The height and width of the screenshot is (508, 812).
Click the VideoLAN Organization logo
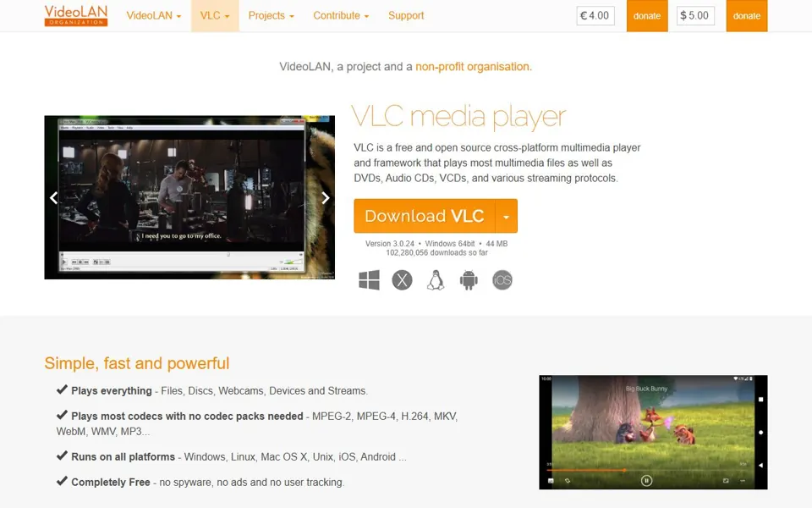(x=76, y=15)
